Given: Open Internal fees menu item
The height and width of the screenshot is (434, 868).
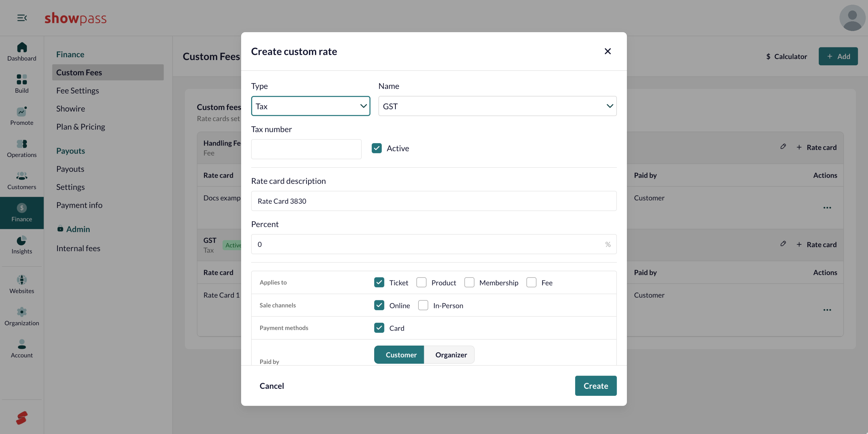Looking at the screenshot, I should (78, 248).
